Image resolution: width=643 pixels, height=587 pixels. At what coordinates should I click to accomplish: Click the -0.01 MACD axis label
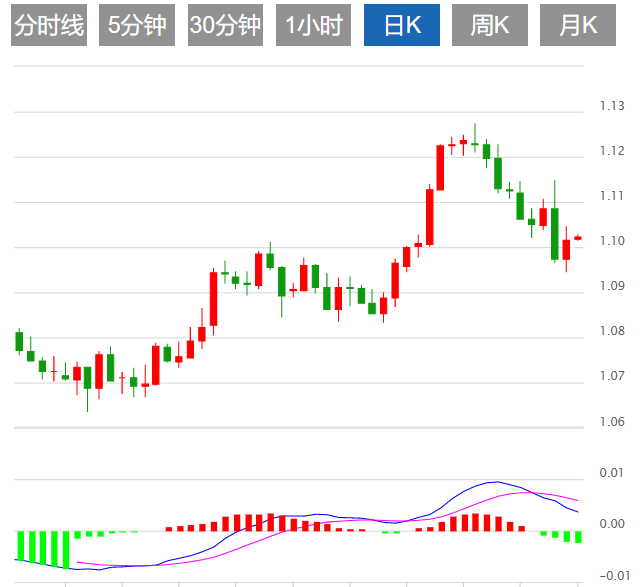(614, 576)
